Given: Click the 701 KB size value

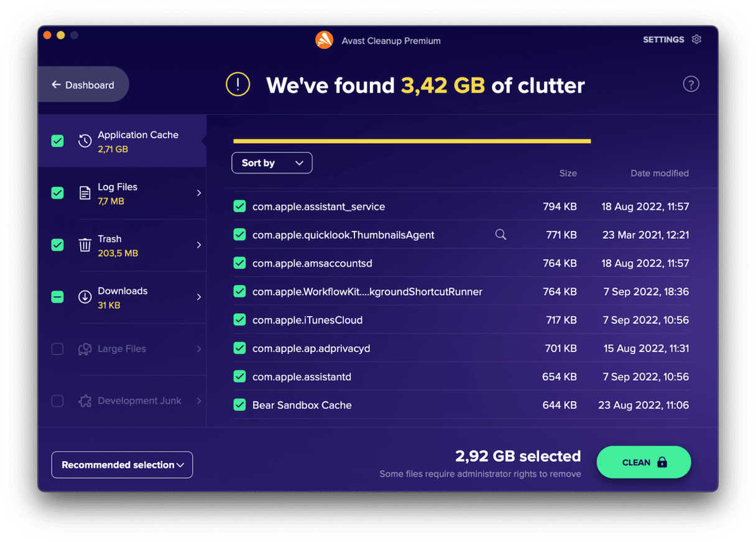Looking at the screenshot, I should 561,348.
